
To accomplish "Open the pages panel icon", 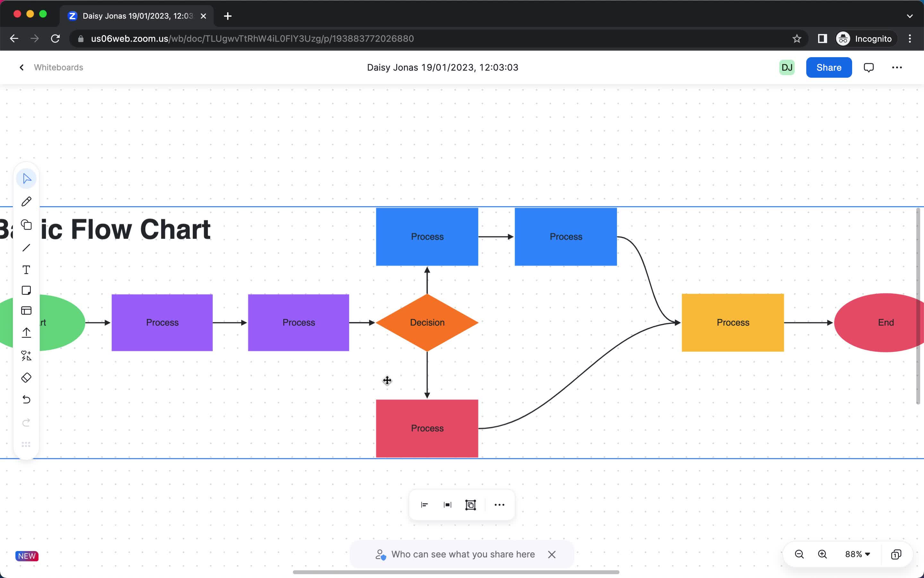I will 896,554.
